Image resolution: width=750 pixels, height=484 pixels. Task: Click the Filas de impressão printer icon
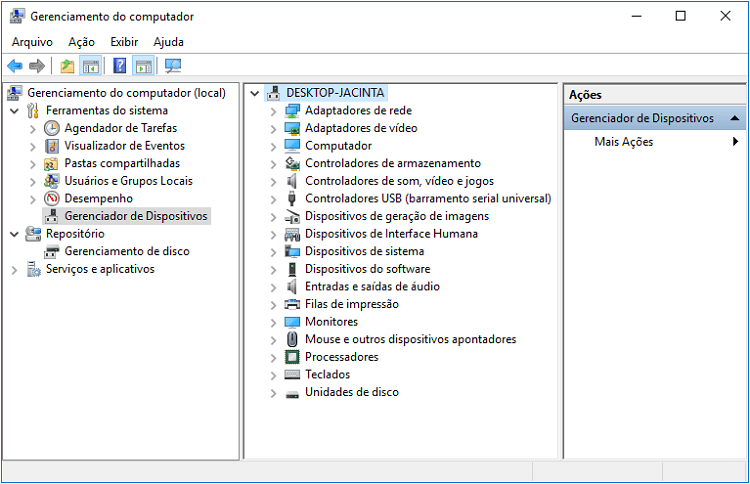[x=292, y=304]
